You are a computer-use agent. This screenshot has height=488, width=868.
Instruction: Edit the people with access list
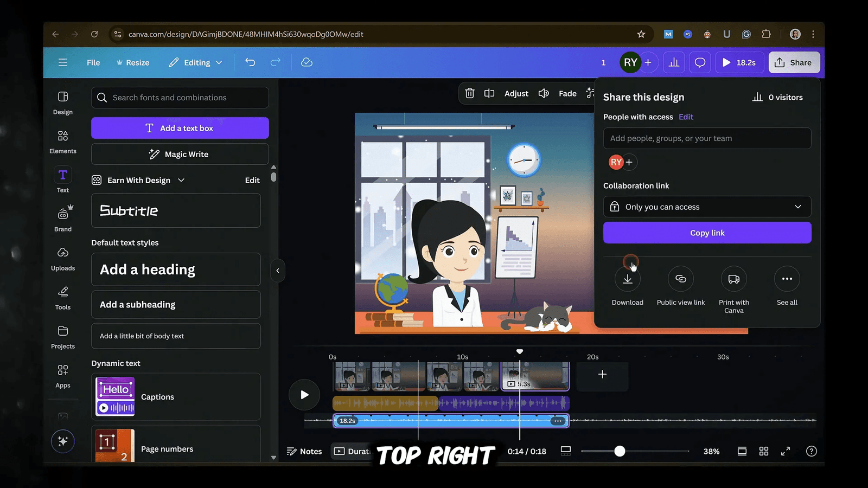pyautogui.click(x=686, y=117)
